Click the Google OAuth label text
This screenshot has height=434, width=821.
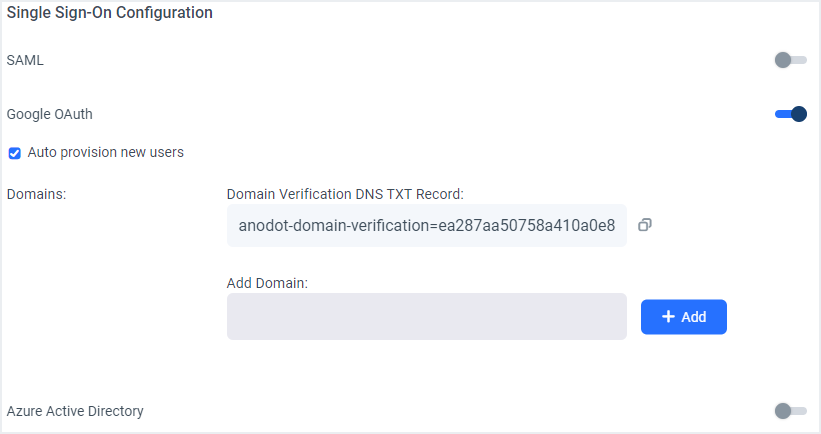(x=50, y=114)
